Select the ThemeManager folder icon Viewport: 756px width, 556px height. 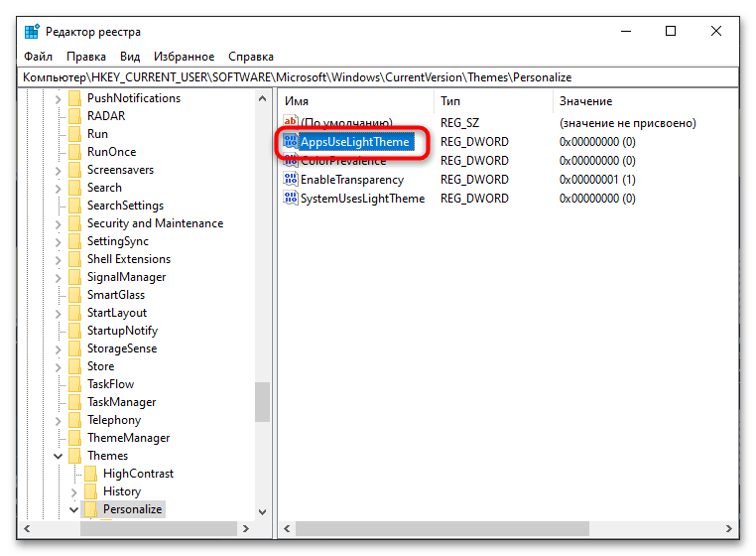pyautogui.click(x=74, y=437)
